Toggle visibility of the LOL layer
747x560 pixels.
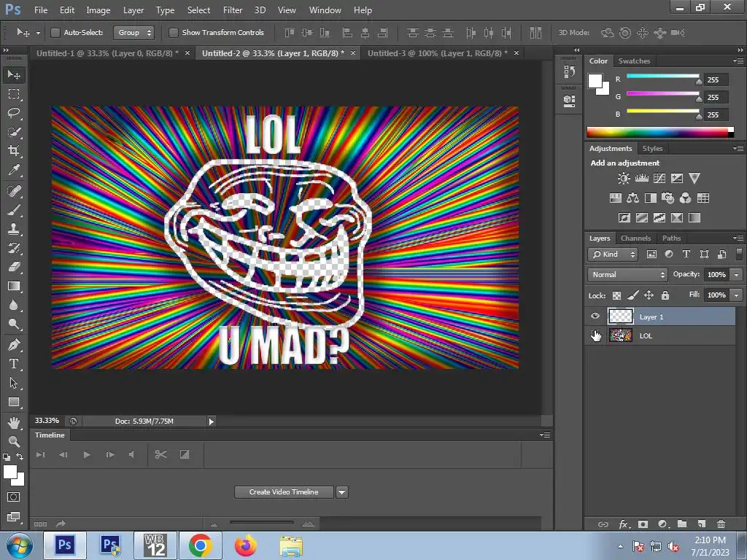coord(595,335)
